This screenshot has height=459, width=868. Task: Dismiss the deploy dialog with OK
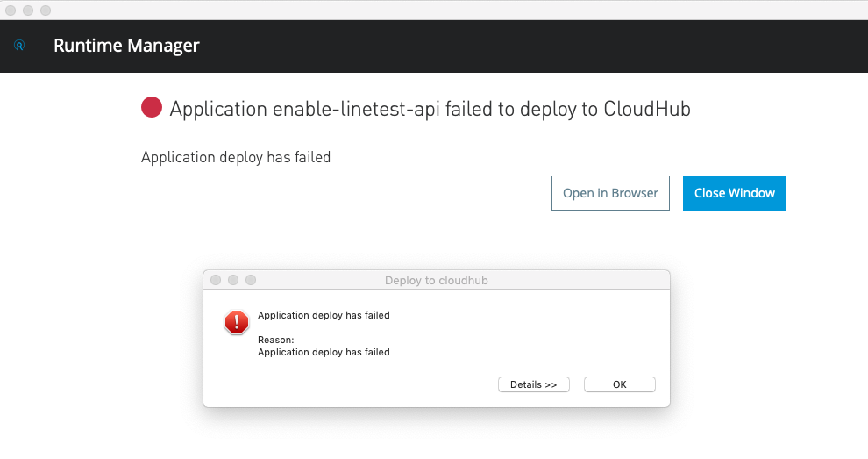[619, 384]
